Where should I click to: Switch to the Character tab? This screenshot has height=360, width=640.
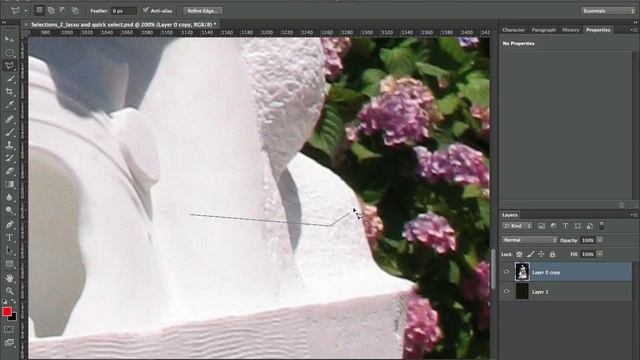click(513, 30)
